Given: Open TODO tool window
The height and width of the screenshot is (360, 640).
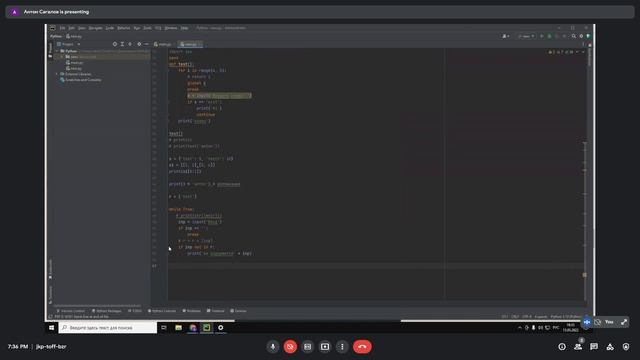Looking at the screenshot, I should (135, 311).
